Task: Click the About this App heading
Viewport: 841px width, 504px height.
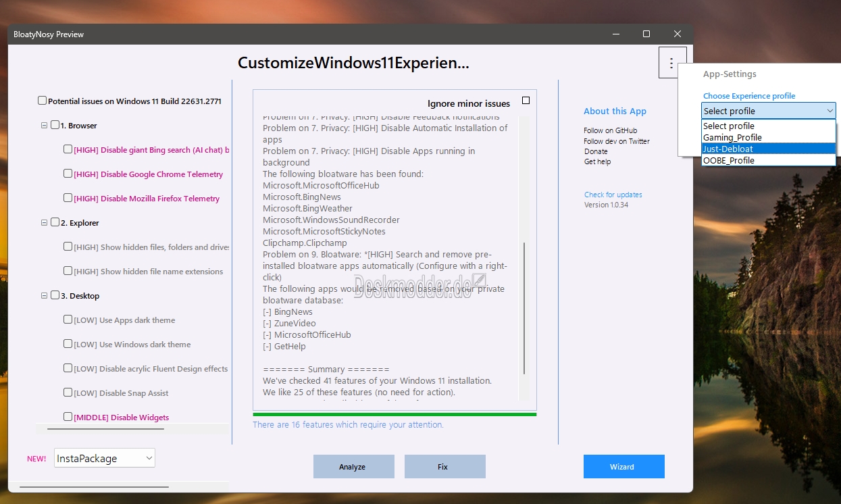Action: 615,111
